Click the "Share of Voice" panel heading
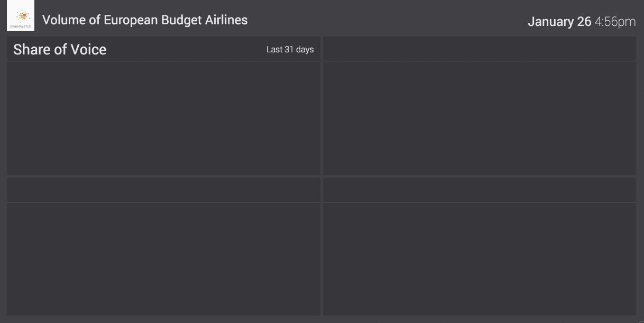Screen dimensions: 644x323 (x=60, y=50)
